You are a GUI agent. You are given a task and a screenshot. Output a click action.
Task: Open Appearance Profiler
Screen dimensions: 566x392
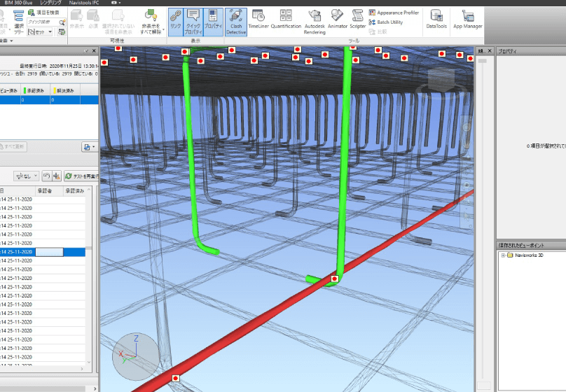394,13
